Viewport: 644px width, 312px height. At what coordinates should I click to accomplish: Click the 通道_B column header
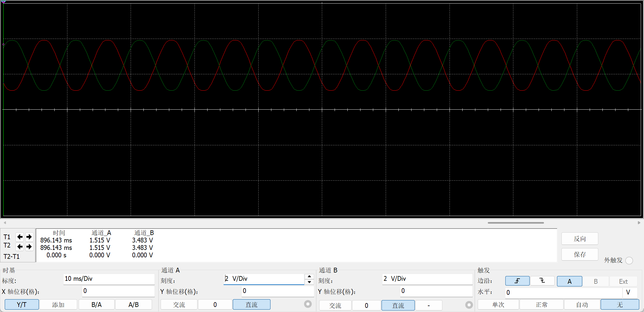click(x=144, y=233)
